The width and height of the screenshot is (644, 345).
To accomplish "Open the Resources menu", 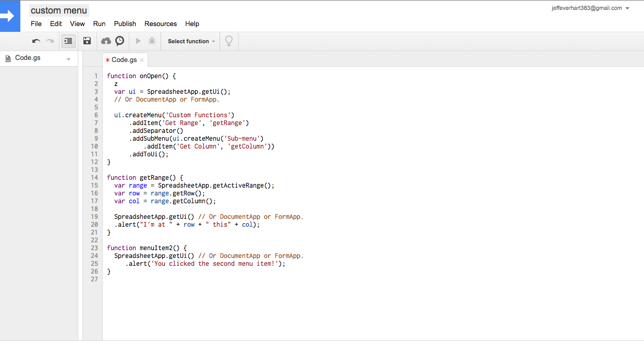I will click(161, 24).
